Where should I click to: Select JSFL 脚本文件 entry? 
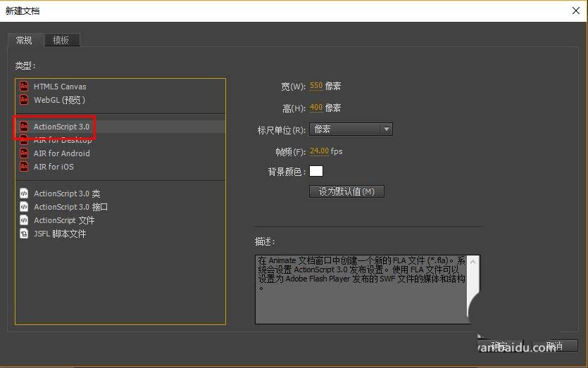pos(120,234)
